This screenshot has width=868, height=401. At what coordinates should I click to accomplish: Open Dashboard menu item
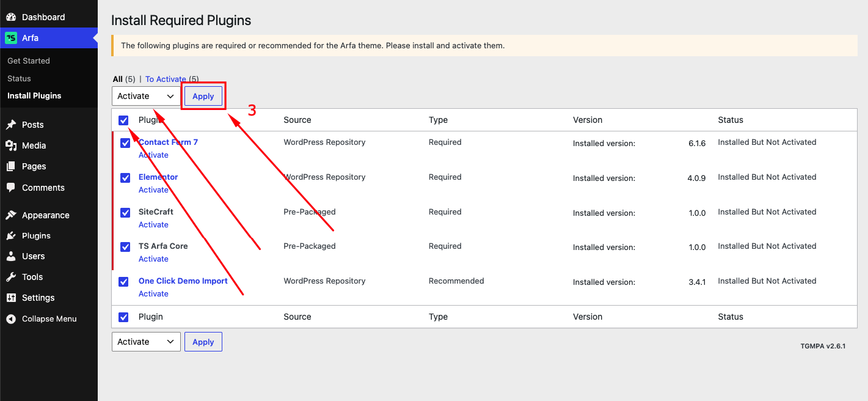click(x=49, y=17)
